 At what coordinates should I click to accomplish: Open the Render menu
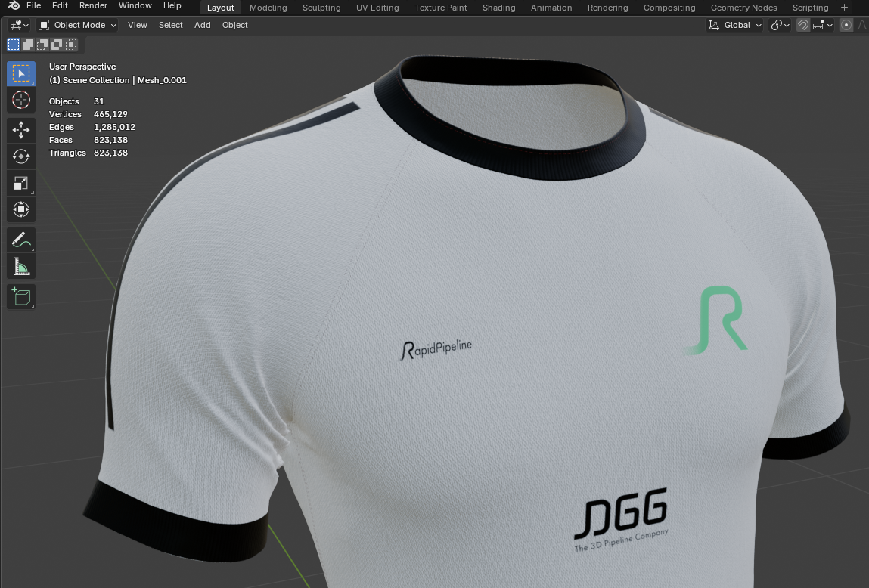point(93,6)
